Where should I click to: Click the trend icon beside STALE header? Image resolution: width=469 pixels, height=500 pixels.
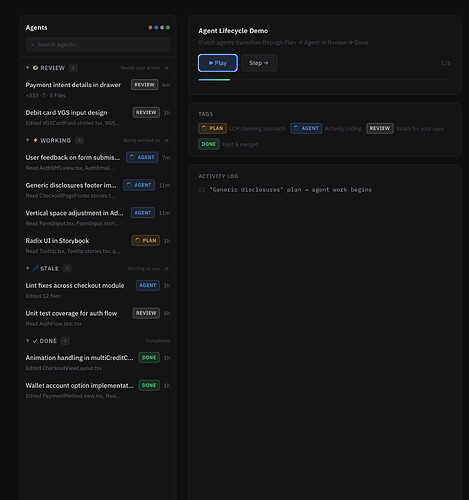click(x=35, y=268)
